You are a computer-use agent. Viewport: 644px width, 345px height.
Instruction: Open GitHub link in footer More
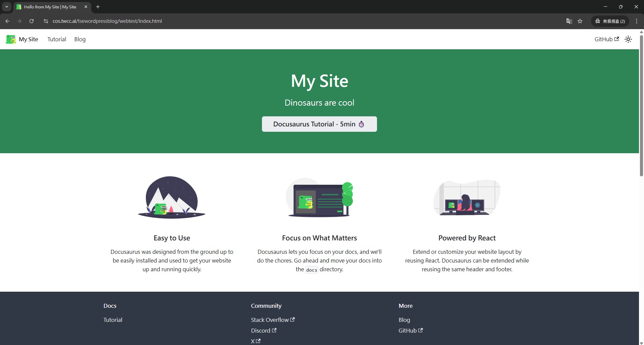point(411,331)
